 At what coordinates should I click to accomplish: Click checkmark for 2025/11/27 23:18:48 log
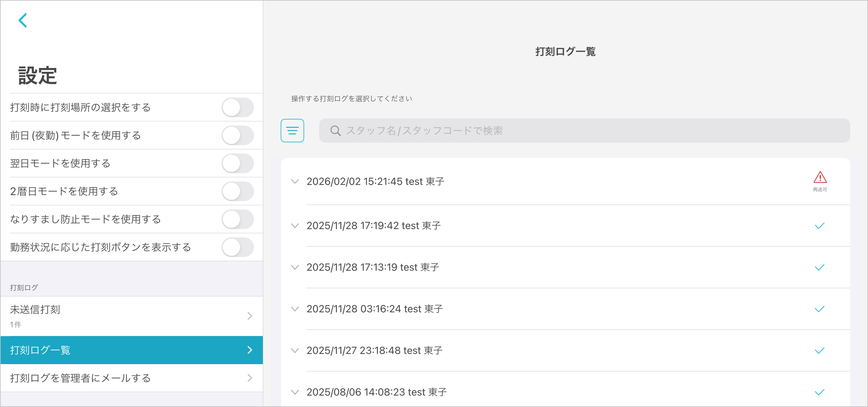[x=819, y=351]
